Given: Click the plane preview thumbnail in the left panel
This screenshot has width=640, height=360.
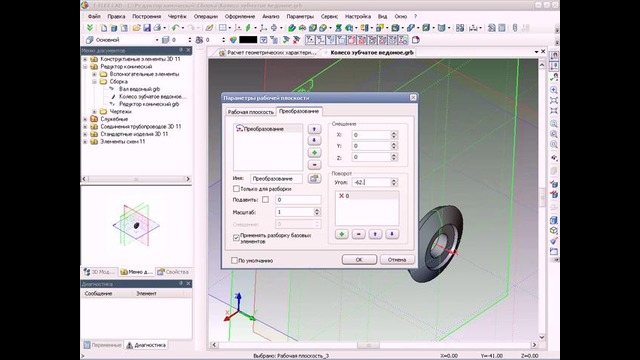Looking at the screenshot, I should point(136,225).
